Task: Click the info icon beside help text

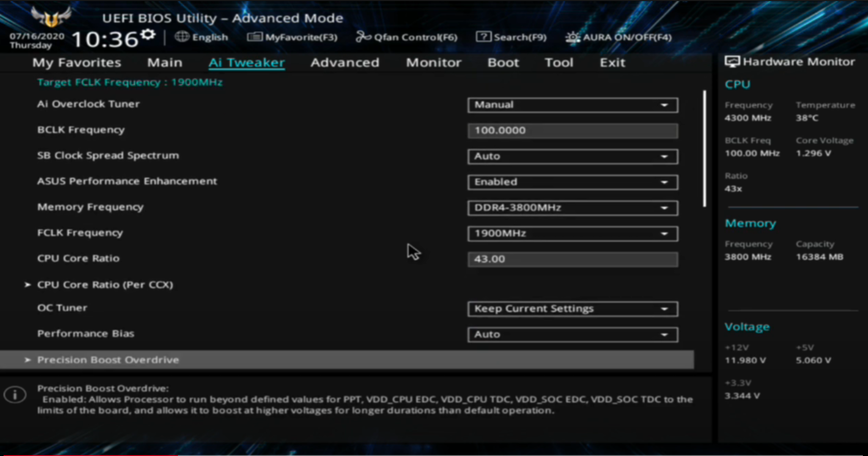Action: click(15, 394)
